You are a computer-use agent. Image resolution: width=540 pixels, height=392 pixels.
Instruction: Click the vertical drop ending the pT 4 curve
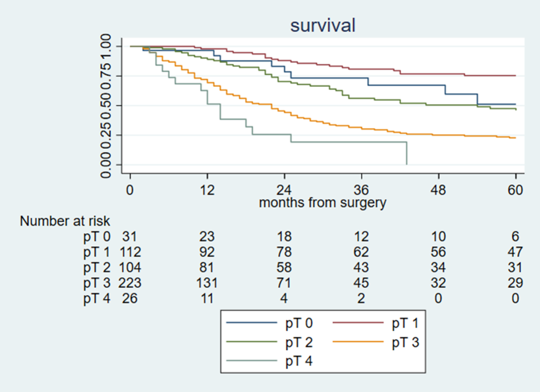[x=407, y=153]
